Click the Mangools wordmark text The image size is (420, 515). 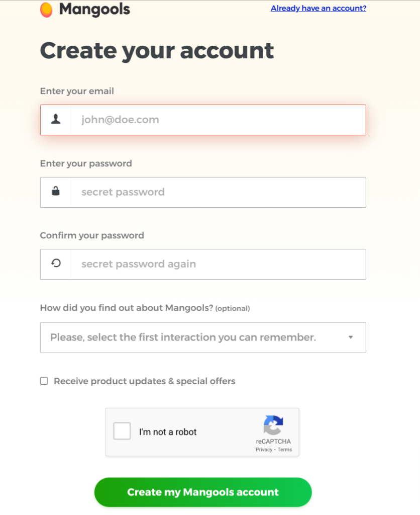94,10
